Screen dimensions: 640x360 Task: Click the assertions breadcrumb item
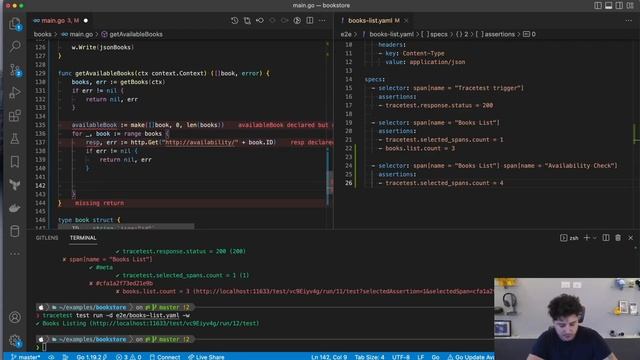coord(495,34)
